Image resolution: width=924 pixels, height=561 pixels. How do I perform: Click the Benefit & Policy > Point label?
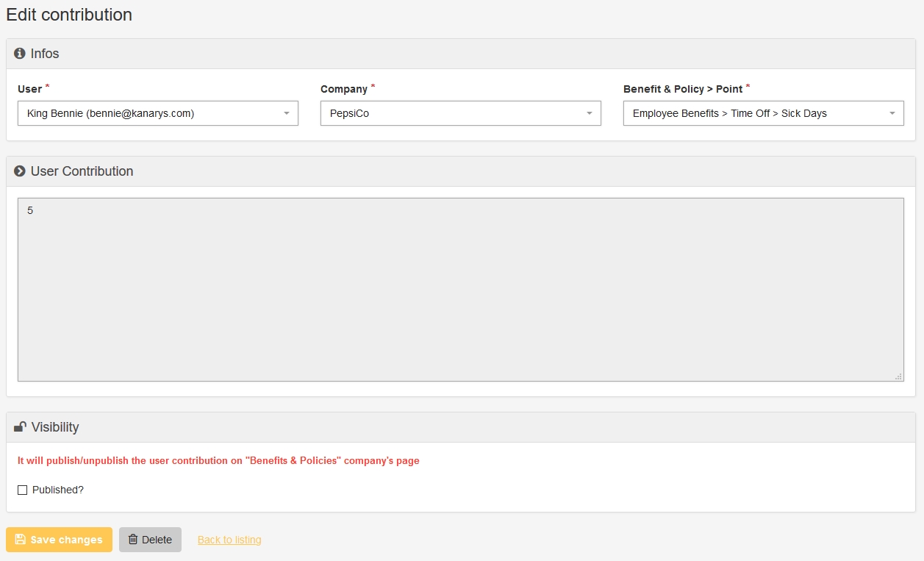tap(683, 89)
